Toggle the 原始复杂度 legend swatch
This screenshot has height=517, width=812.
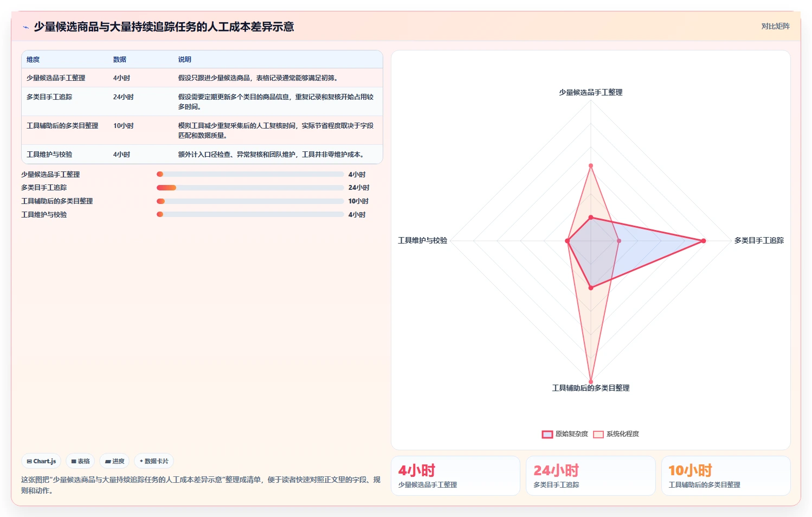pos(547,434)
